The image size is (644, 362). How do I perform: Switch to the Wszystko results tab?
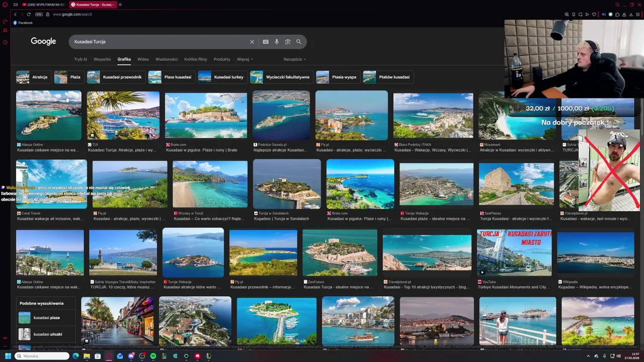point(102,59)
